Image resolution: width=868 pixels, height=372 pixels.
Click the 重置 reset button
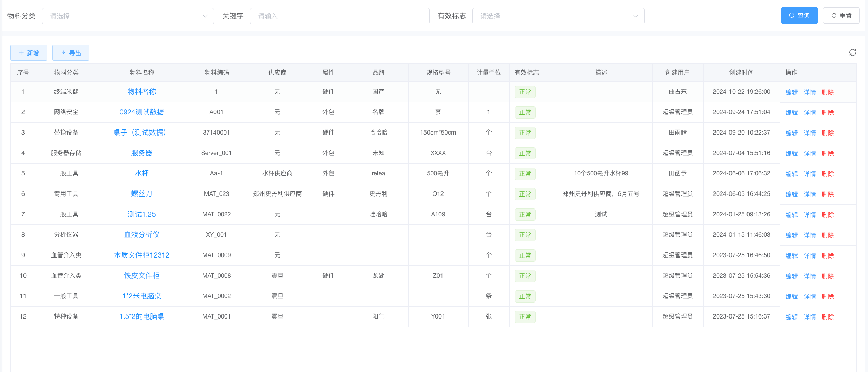(x=841, y=16)
